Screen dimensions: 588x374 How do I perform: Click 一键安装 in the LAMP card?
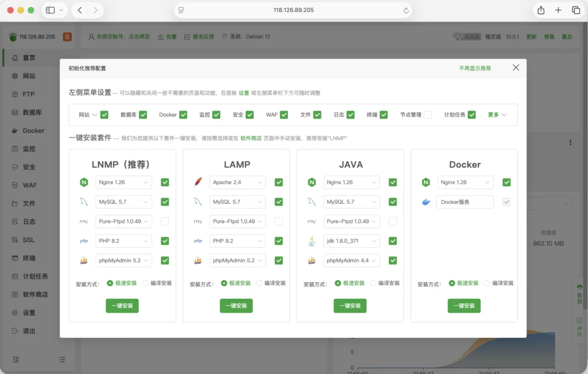tap(236, 306)
